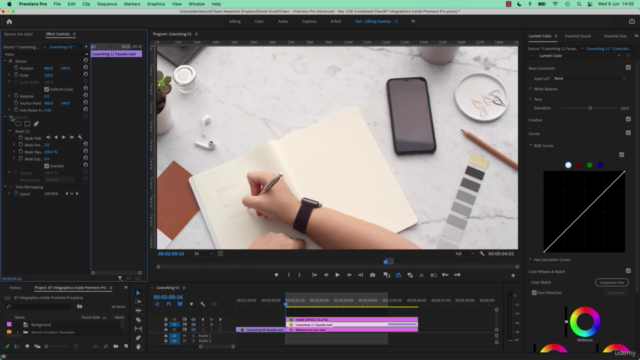Screen dimensions: 640x360
Task: Collapse the Motion effect section
Action: pyautogui.click(x=5, y=61)
